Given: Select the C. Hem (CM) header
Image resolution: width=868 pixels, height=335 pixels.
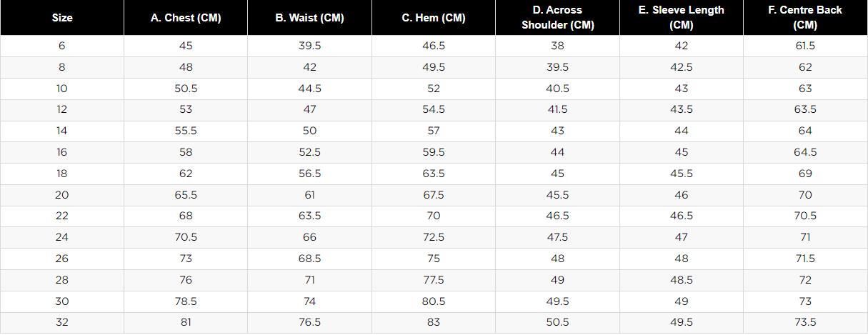Looking at the screenshot, I should click(434, 18).
